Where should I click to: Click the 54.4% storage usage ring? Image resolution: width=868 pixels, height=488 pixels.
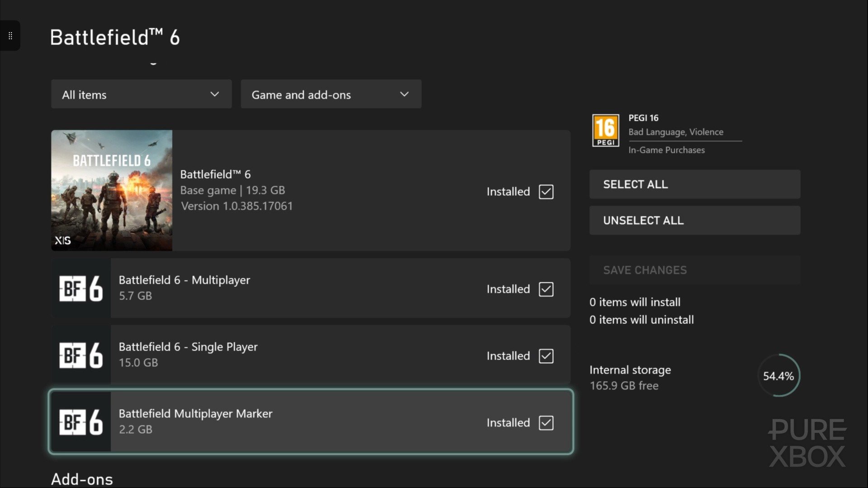pos(778,376)
